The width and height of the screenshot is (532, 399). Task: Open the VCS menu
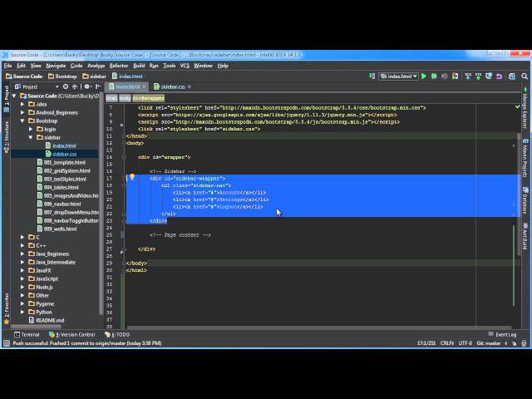[x=185, y=66]
